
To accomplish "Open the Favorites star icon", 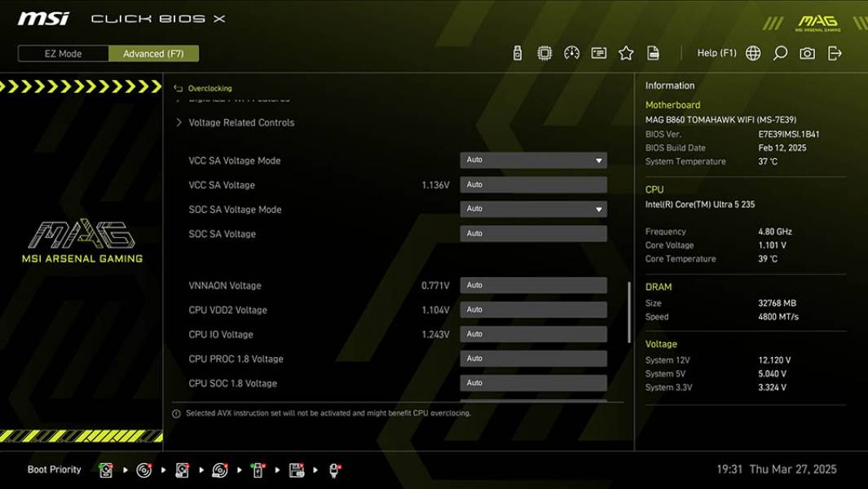I will tap(626, 53).
